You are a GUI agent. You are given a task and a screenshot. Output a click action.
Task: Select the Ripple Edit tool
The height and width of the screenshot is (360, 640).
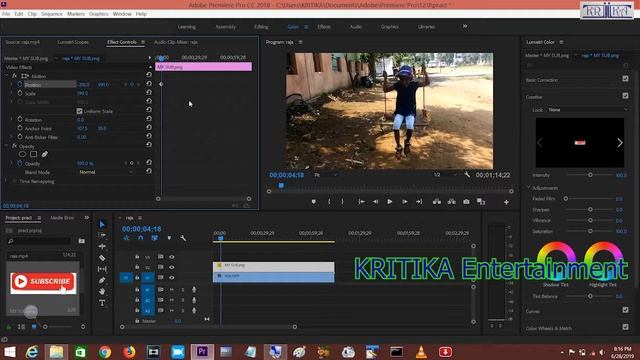coord(102,247)
